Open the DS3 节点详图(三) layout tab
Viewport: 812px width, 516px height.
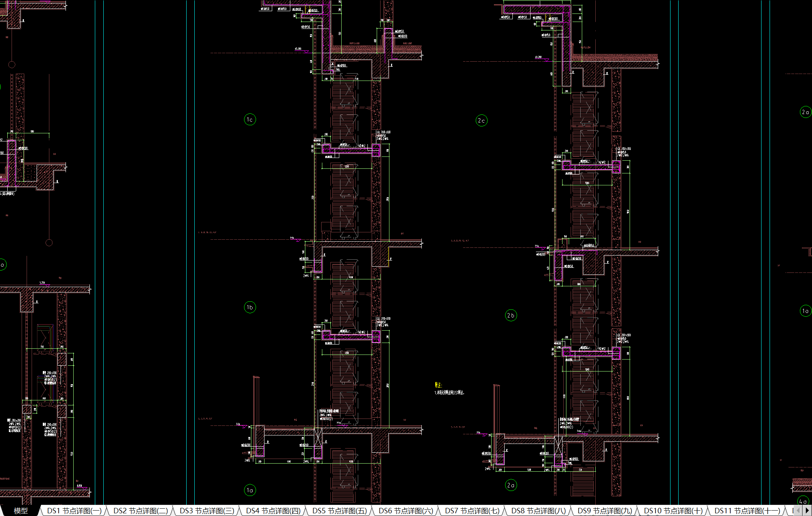207,511
